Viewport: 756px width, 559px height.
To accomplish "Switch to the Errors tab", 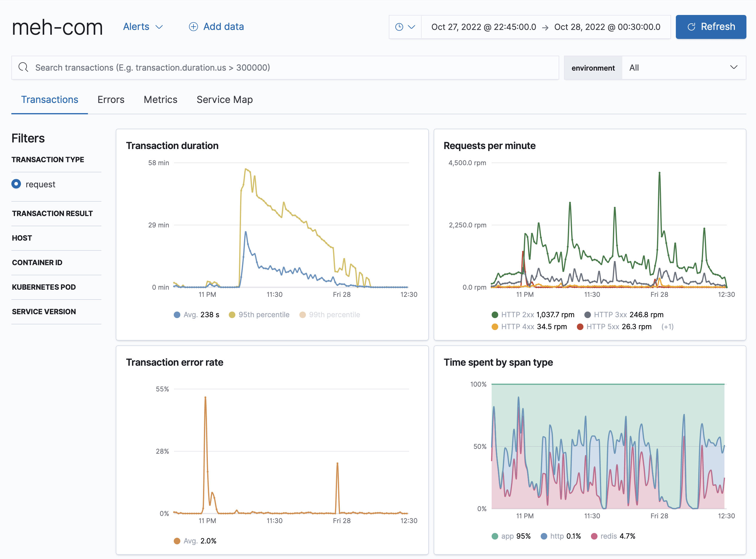I will 111,99.
